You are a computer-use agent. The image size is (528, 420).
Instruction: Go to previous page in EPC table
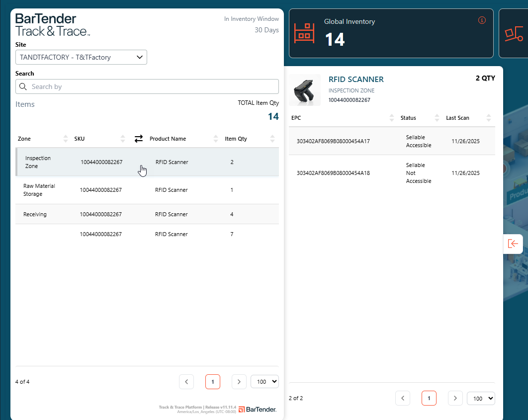(403, 398)
